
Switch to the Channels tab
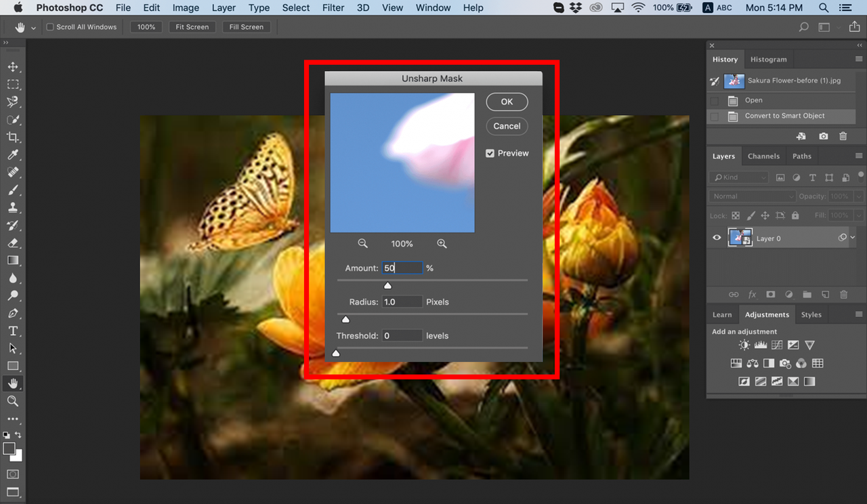point(764,156)
